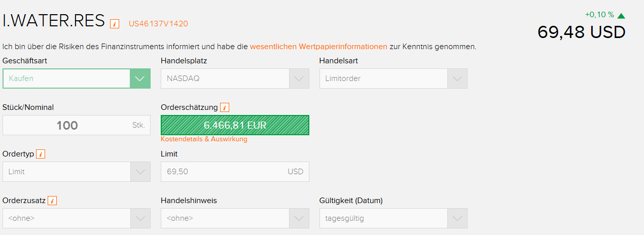
Task: Click the Stück/Nominal quantity field
Action: [67, 125]
